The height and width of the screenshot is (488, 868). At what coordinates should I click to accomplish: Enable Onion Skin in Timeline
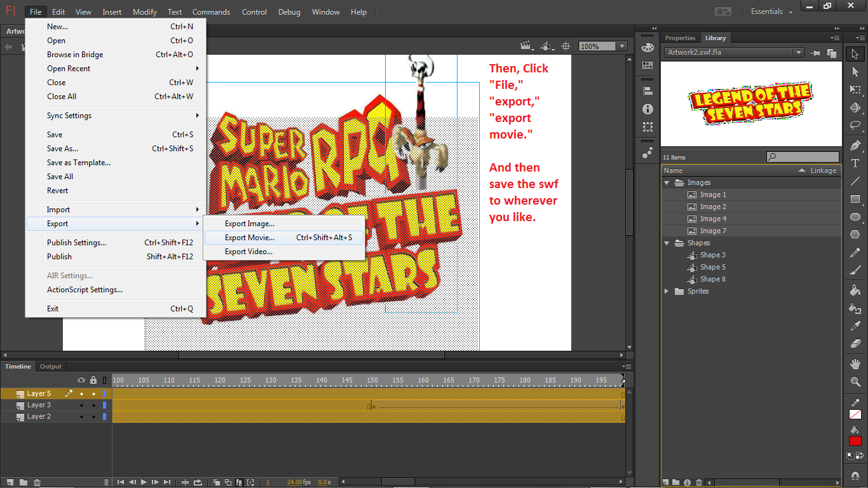pos(217,482)
